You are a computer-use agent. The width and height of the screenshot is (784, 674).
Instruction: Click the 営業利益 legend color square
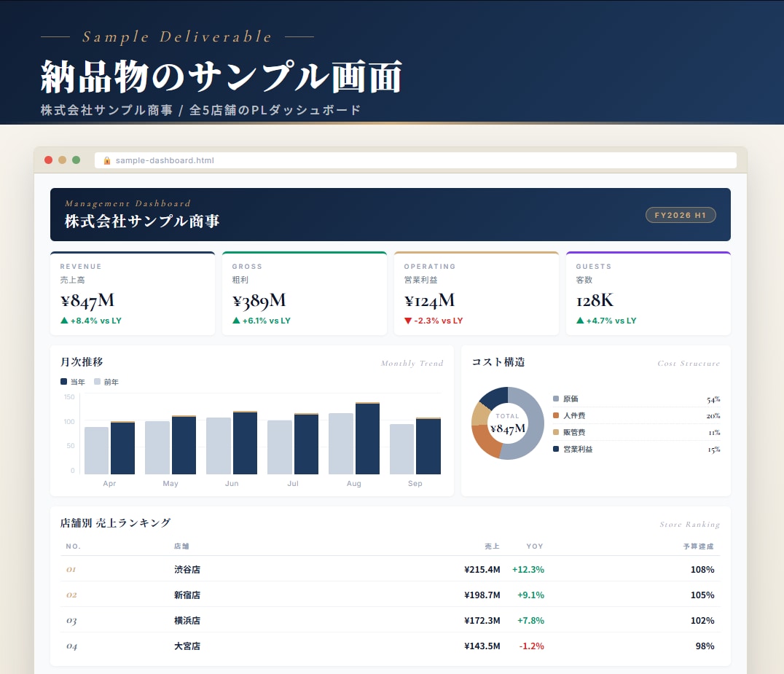[556, 449]
